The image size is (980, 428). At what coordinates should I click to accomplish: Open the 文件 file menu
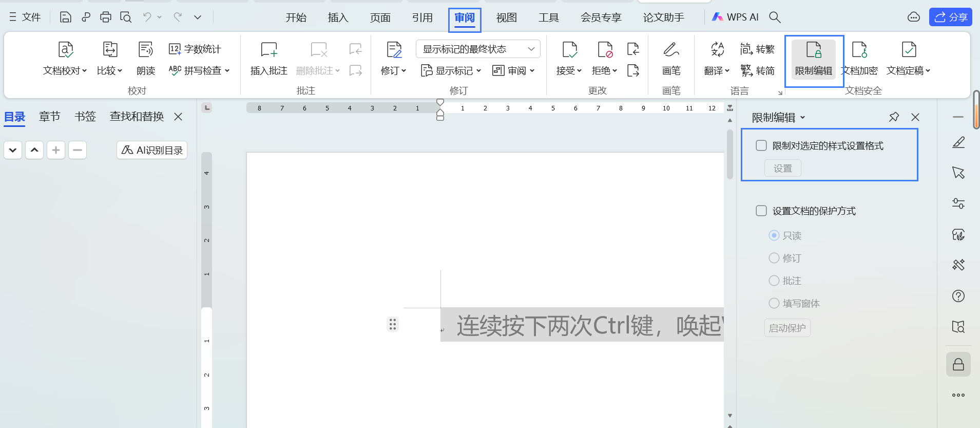(25, 17)
